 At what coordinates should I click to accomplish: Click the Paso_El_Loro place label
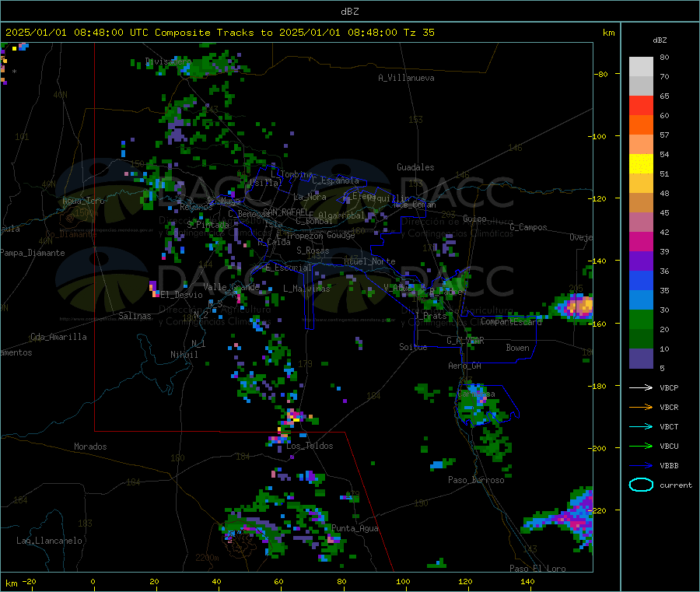click(x=537, y=569)
